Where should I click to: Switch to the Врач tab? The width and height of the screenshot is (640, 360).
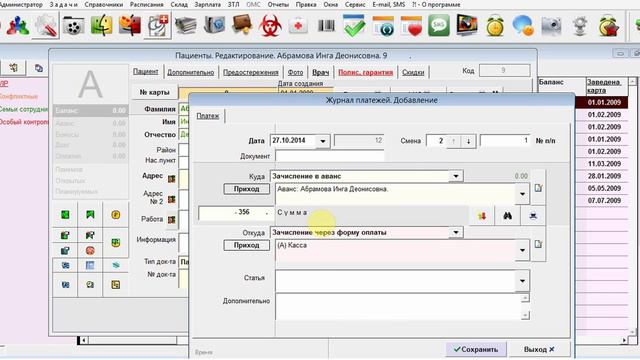pos(321,72)
